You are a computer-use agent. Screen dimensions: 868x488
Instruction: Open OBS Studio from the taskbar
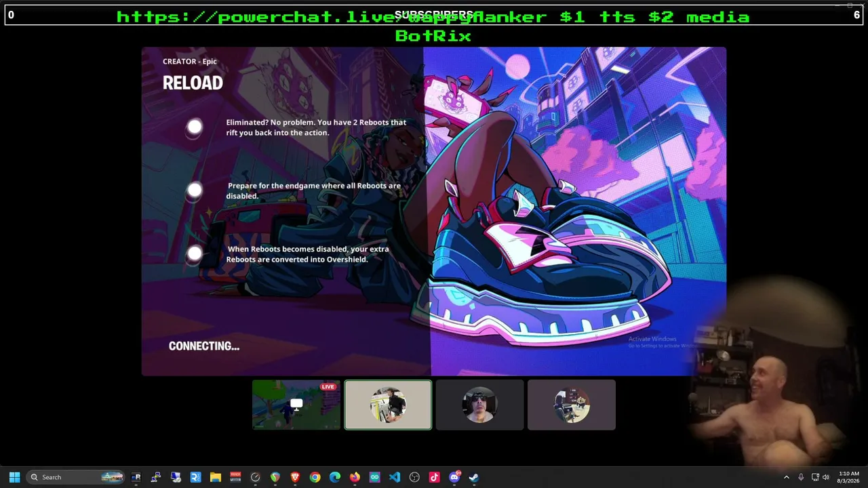414,477
